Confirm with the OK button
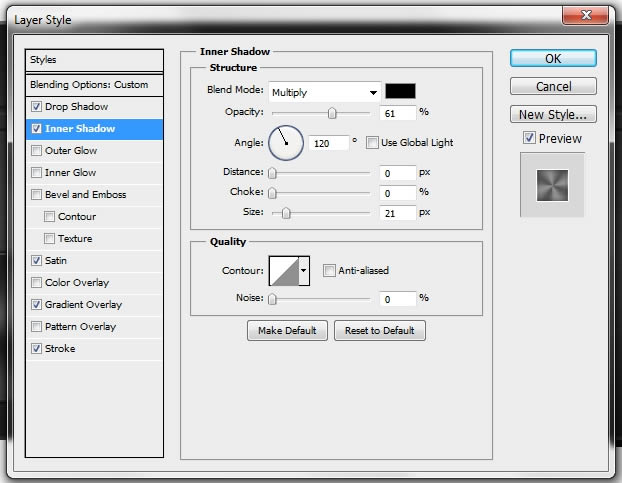The width and height of the screenshot is (622, 483). (553, 58)
